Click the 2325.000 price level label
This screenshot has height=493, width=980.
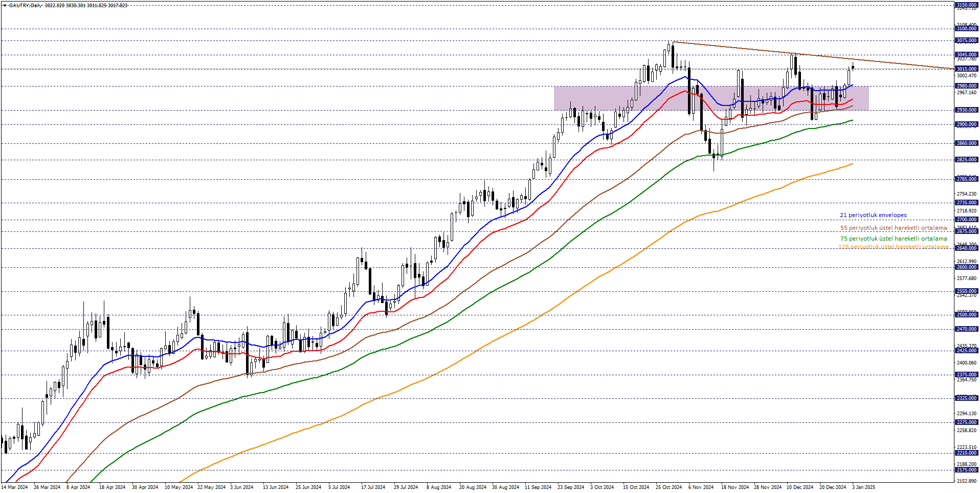pyautogui.click(x=967, y=398)
